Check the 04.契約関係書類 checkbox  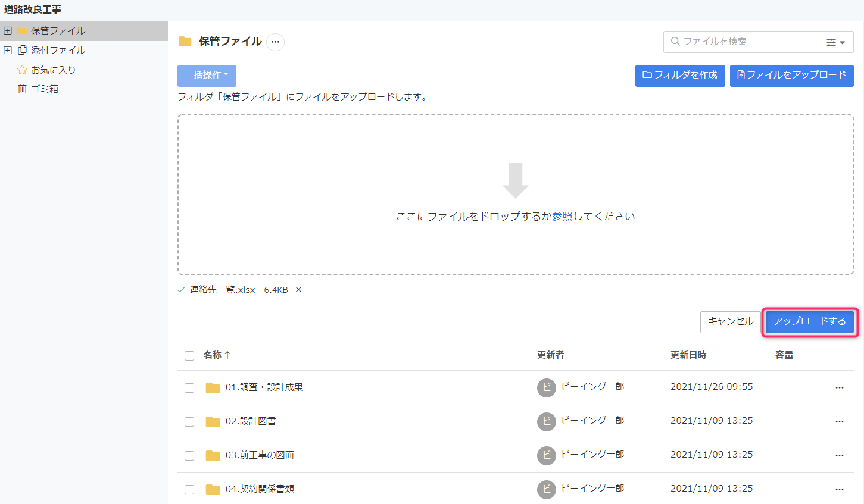(189, 490)
